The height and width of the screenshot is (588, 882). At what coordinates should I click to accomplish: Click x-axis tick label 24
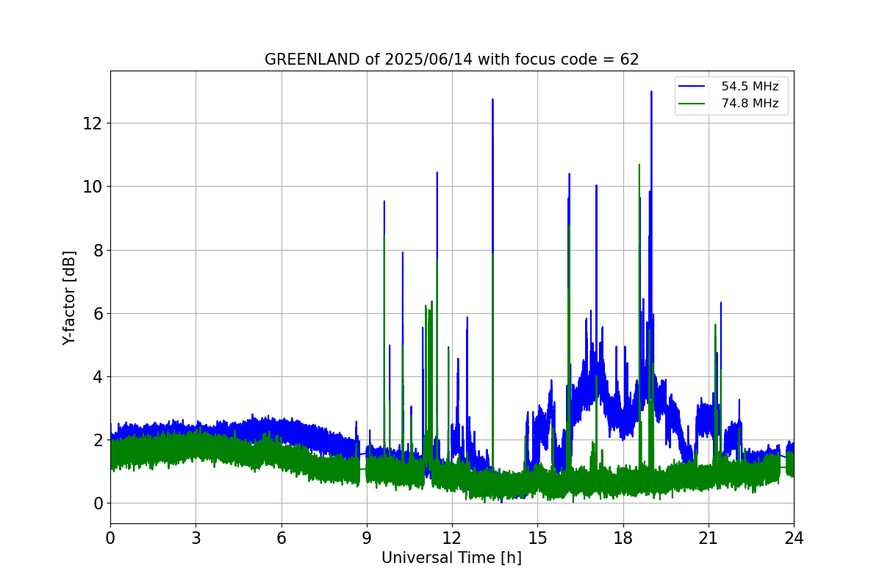(x=794, y=538)
